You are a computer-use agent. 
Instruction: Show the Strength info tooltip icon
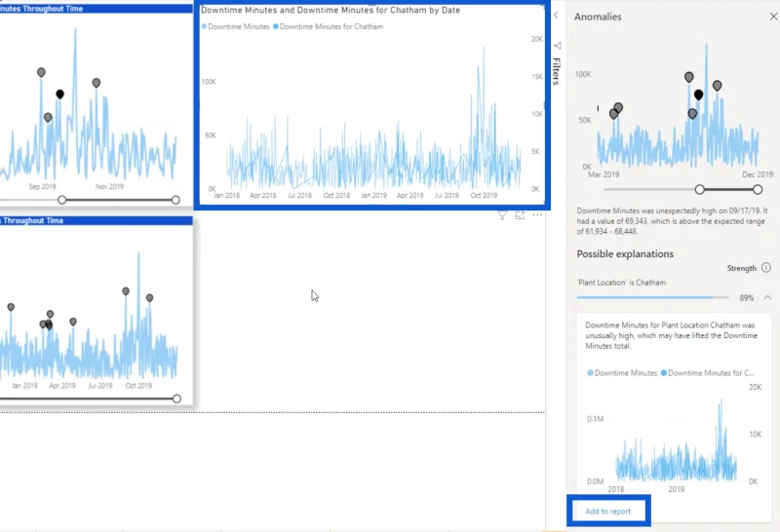tap(766, 268)
